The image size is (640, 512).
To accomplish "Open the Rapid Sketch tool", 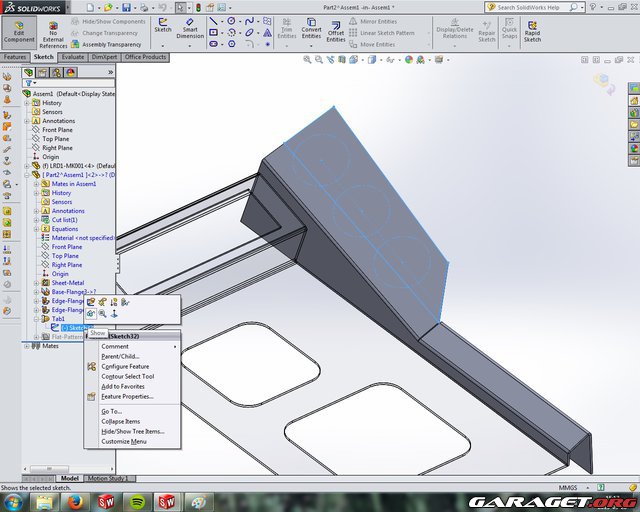I will [x=531, y=31].
